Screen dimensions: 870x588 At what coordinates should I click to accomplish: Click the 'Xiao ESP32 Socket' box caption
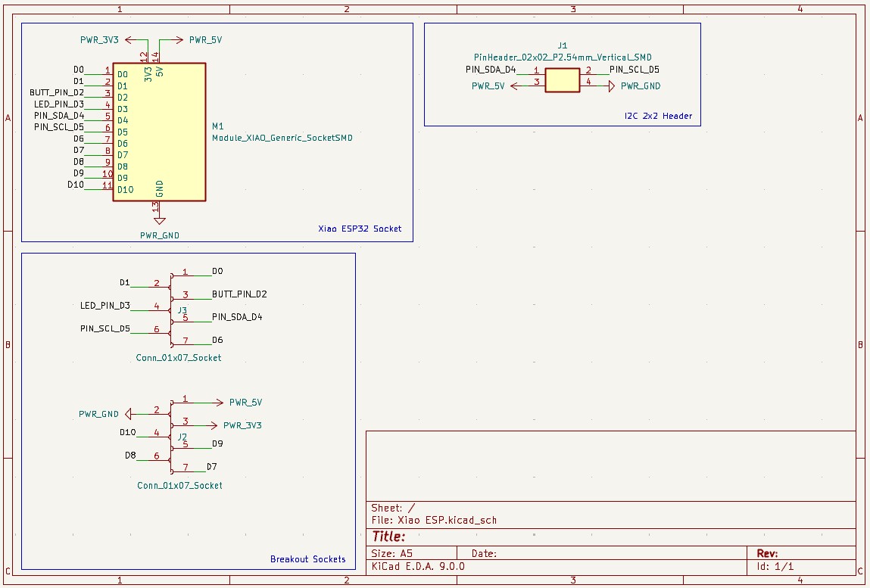[x=360, y=229]
